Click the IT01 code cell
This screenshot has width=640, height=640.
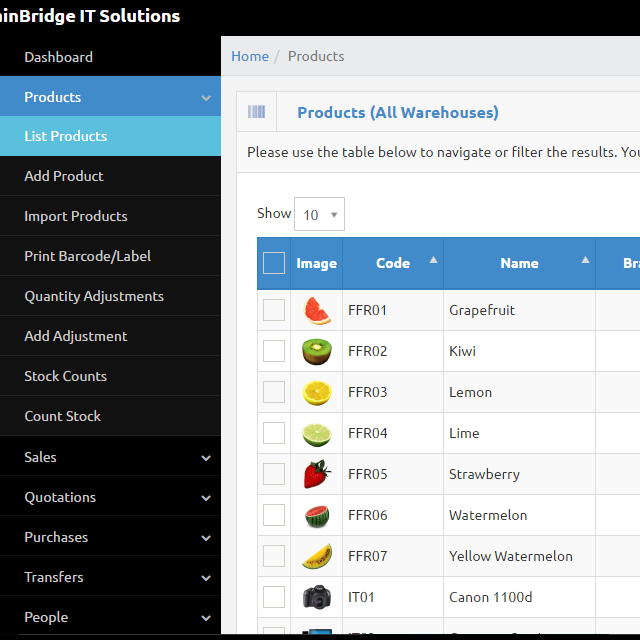(x=393, y=597)
